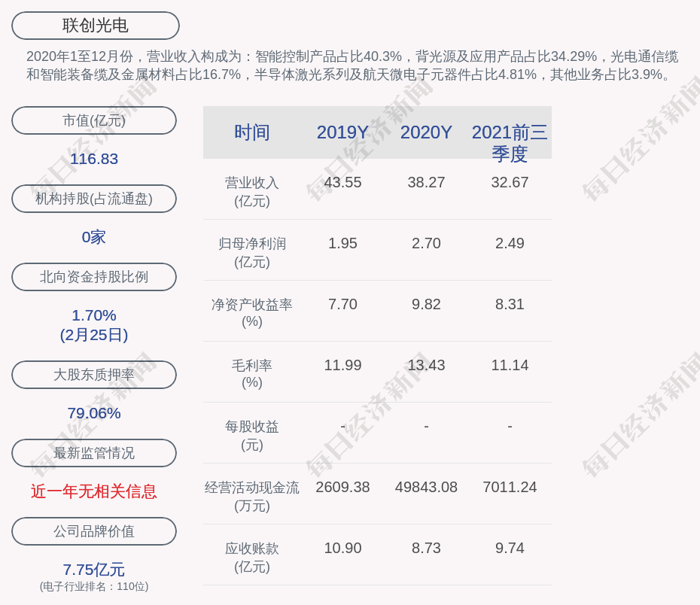Image resolution: width=700 pixels, height=605 pixels.
Task: Click the 49843.08 cash flow cell
Action: tap(426, 487)
